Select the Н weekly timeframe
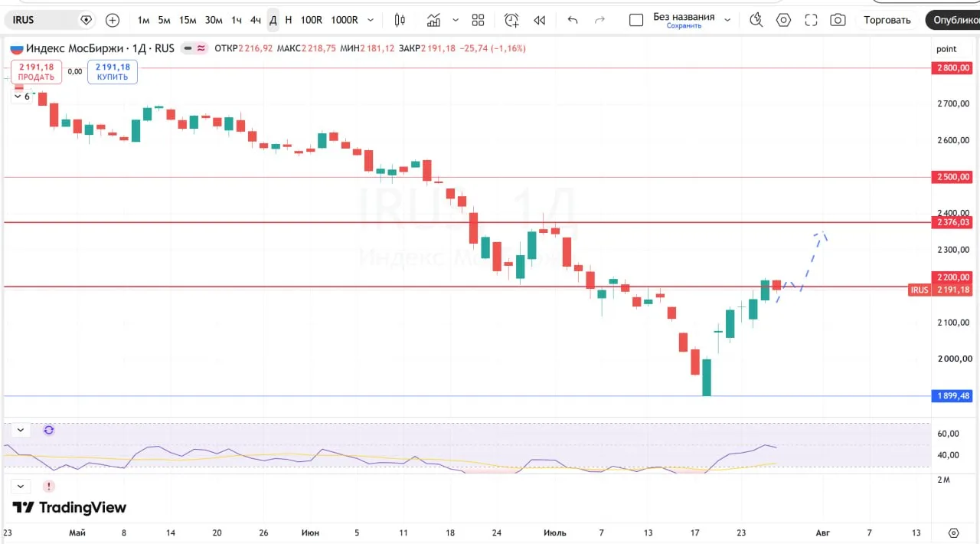This screenshot has height=544, width=980. (x=289, y=20)
